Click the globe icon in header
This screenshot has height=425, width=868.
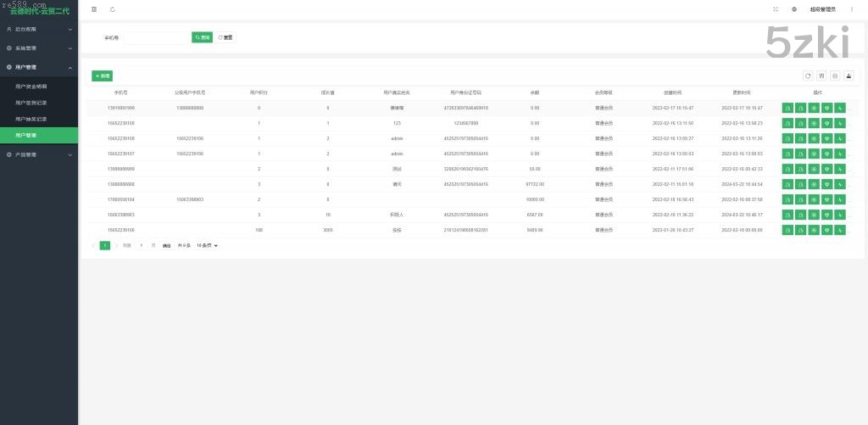[x=794, y=9]
